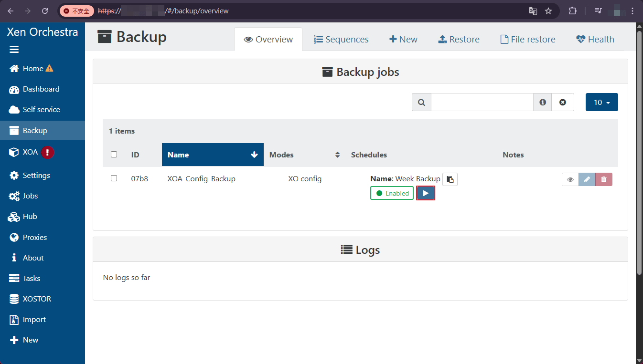Delete XOA_Config_Backup job with trash icon

pos(604,179)
